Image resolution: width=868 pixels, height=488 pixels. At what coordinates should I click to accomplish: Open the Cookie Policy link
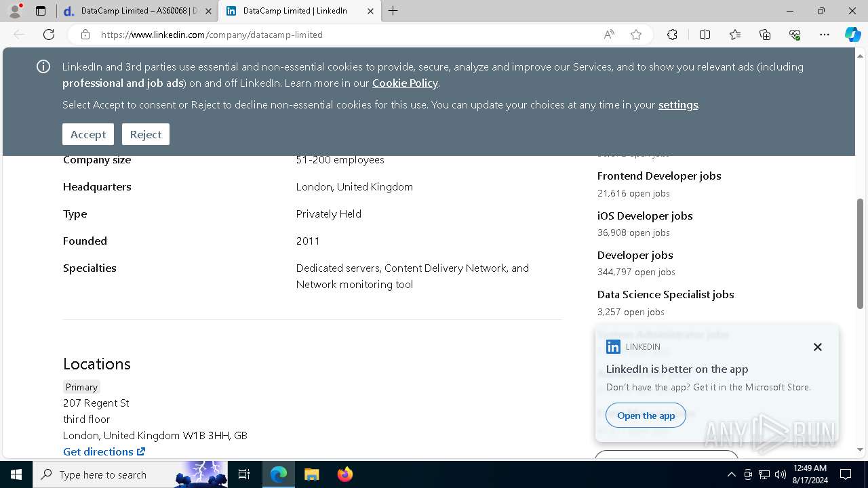click(x=405, y=83)
